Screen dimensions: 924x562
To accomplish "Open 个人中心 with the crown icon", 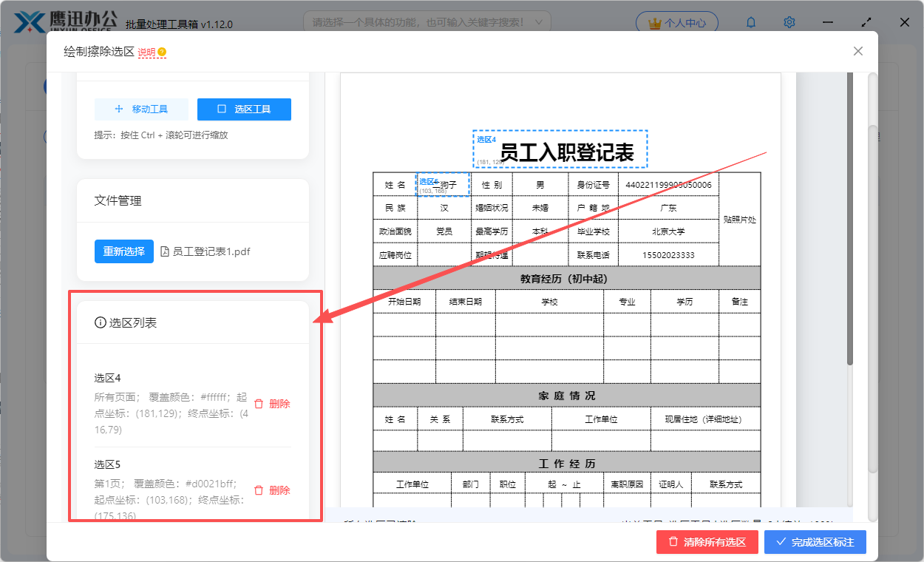I will coord(676,23).
